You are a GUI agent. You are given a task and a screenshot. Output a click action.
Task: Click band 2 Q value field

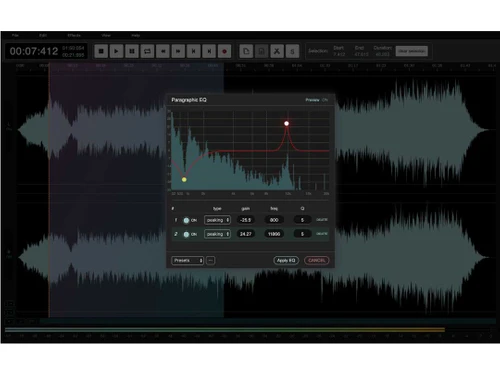[302, 234]
